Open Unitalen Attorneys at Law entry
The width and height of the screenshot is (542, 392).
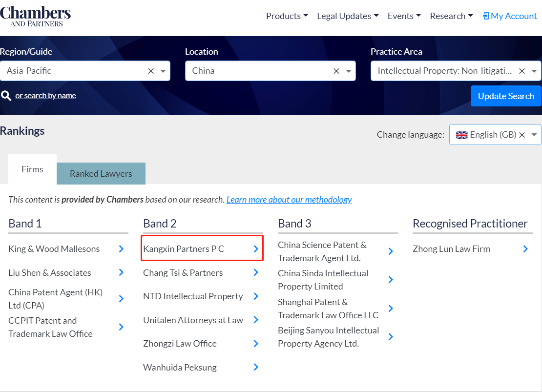click(193, 320)
